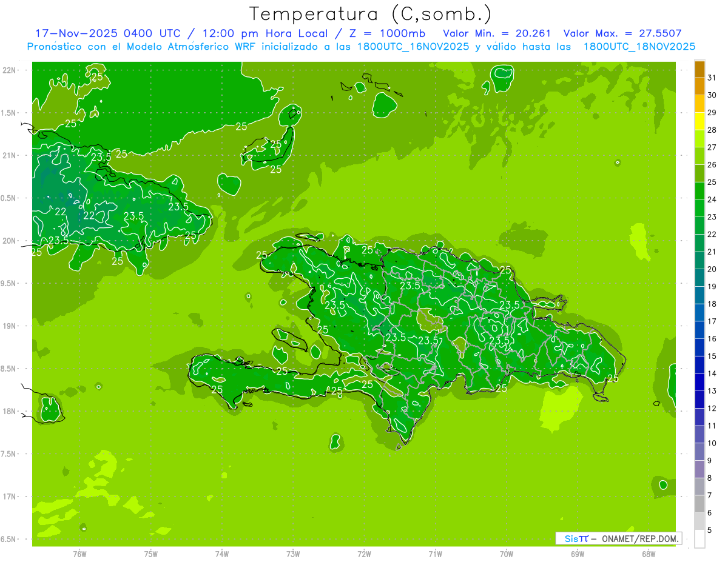Click the color scale label '15'
The width and height of the screenshot is (728, 562).
pyautogui.click(x=712, y=356)
